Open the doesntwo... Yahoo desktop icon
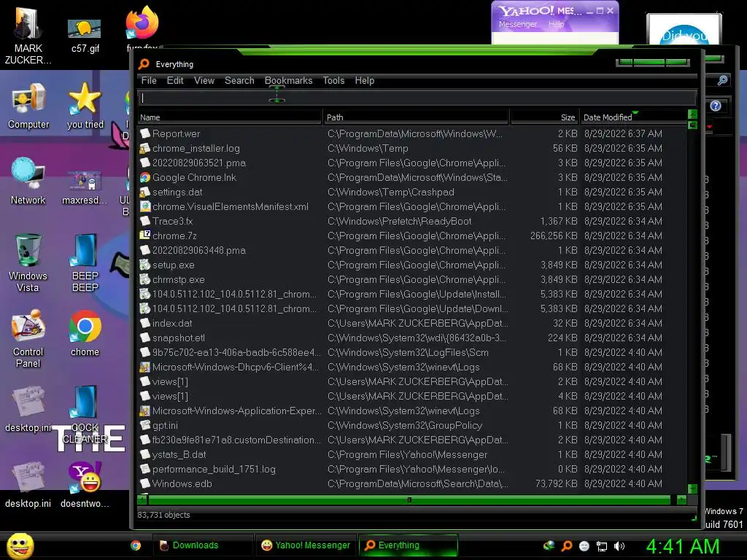Image resolution: width=747 pixels, height=560 pixels. coord(85,485)
